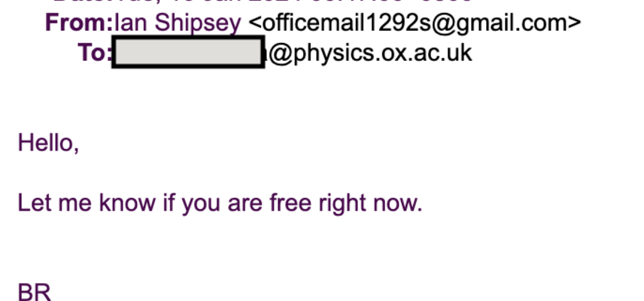Image resolution: width=644 pixels, height=301 pixels.
Task: Click the bold From: header label
Action: [79, 23]
